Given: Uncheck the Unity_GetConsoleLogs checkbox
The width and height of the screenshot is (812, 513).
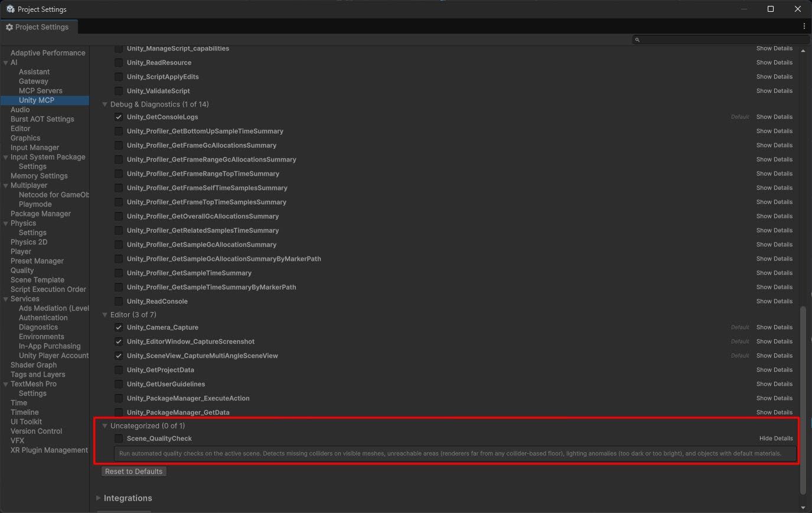Looking at the screenshot, I should (x=119, y=117).
